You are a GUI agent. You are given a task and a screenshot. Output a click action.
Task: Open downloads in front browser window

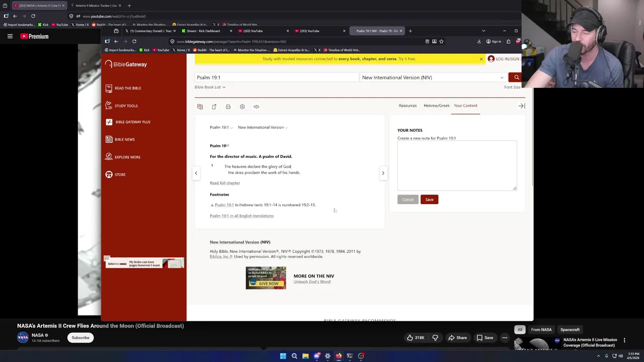[x=479, y=41]
